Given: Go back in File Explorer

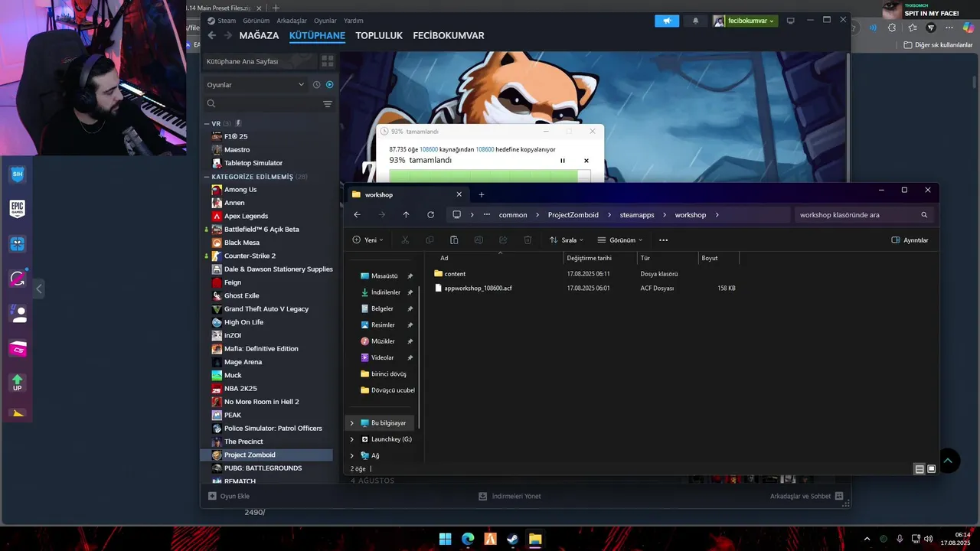Looking at the screenshot, I should pyautogui.click(x=357, y=215).
